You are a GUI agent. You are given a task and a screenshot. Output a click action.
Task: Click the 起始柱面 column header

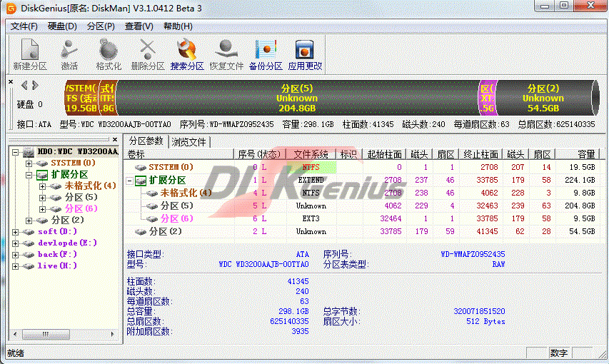pos(384,155)
